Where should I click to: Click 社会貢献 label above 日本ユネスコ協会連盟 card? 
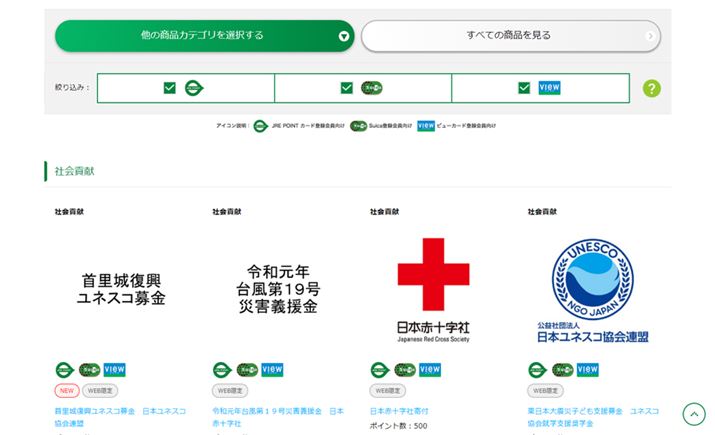(543, 212)
